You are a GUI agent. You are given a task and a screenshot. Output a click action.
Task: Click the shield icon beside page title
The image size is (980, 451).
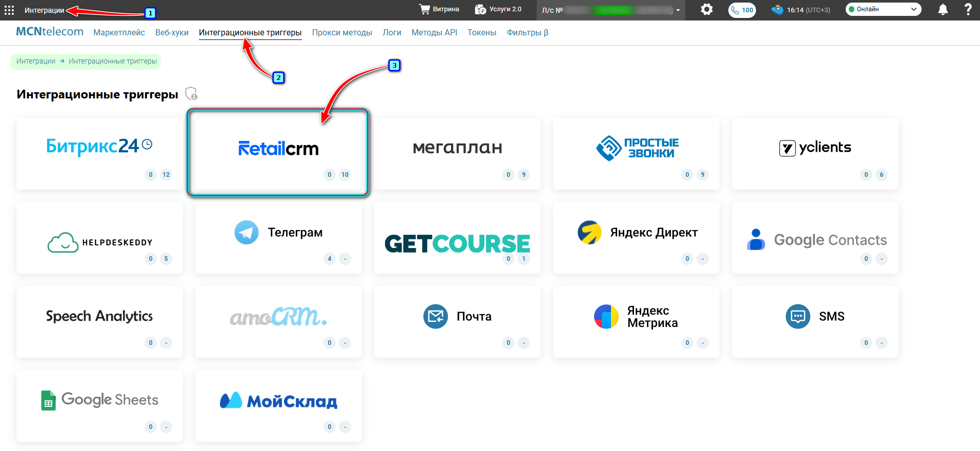[191, 93]
